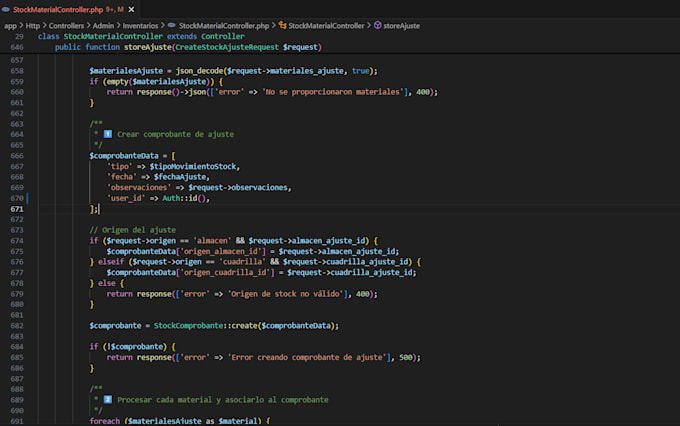Click 'origen_cuadrilla_id' array key
Image resolution: width=680 pixels, height=426 pixels.
pos(226,272)
